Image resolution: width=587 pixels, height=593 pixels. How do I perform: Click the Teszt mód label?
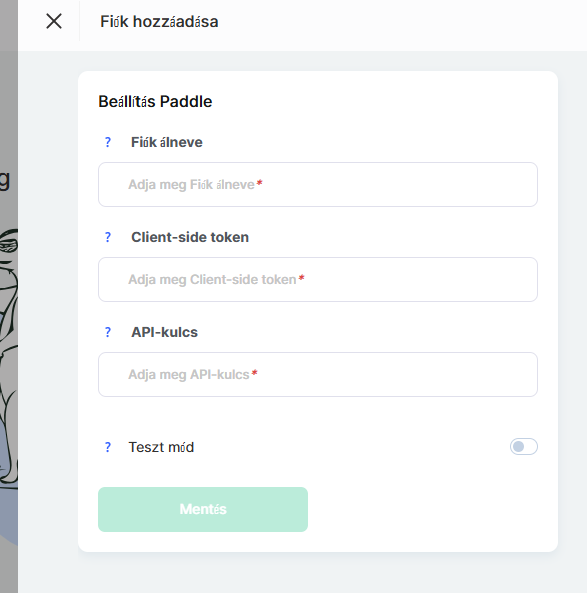tap(162, 447)
